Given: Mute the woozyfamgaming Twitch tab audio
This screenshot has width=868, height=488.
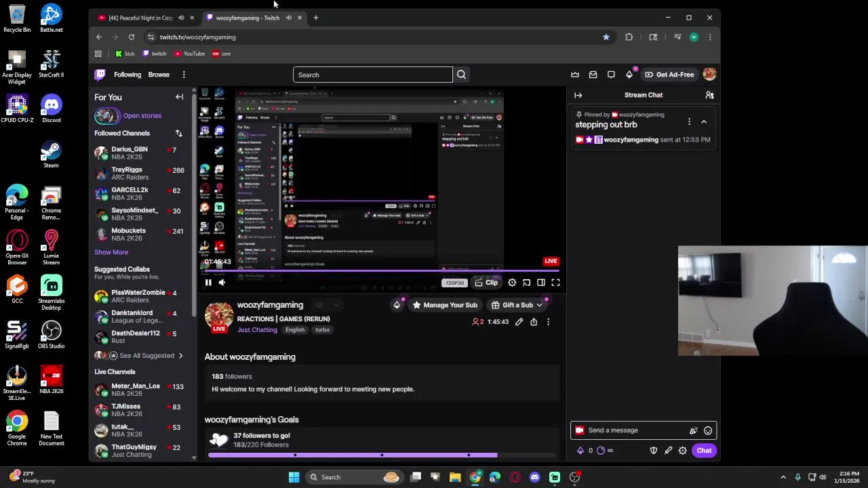Looking at the screenshot, I should pyautogui.click(x=289, y=18).
